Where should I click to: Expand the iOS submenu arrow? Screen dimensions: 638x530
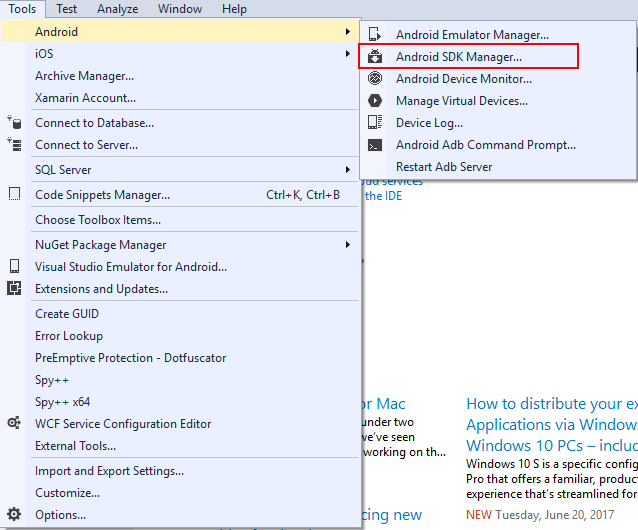(x=347, y=53)
